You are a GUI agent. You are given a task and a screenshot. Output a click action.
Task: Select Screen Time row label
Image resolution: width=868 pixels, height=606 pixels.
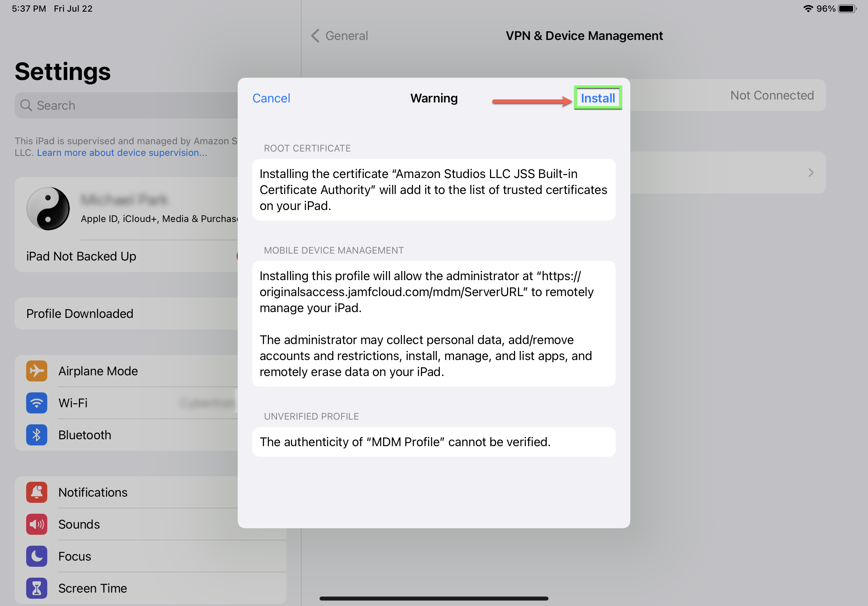click(93, 589)
